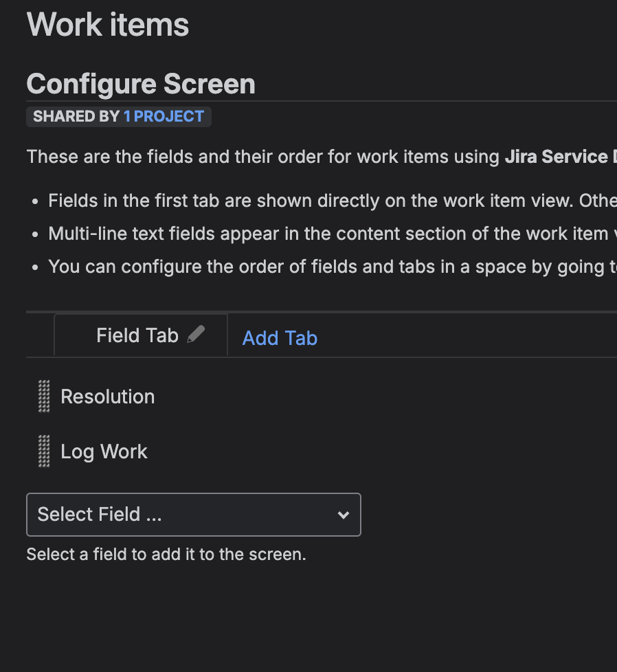Open the 1 PROJECT link

164,116
